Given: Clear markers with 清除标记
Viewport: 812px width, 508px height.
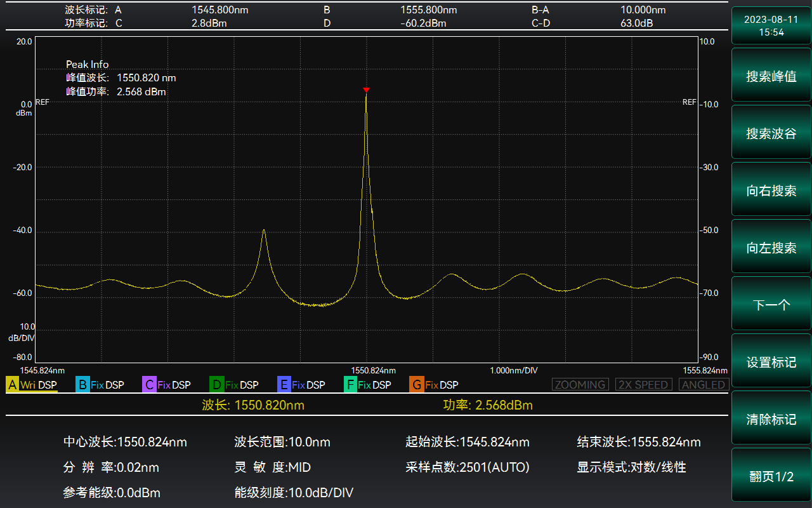Looking at the screenshot, I should [x=771, y=420].
